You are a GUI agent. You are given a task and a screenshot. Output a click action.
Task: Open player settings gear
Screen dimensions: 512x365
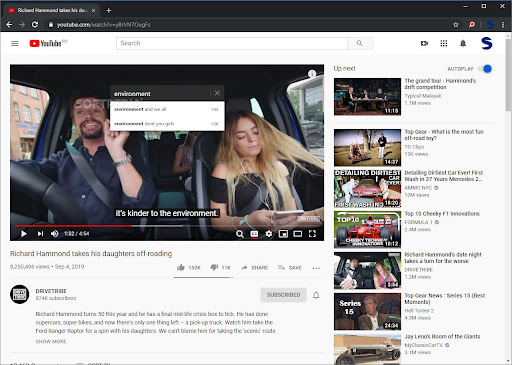tap(269, 234)
